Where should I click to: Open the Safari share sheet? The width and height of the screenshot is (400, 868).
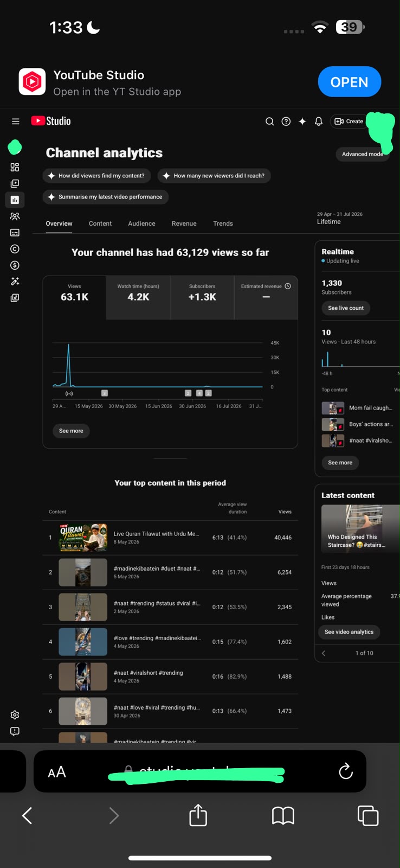click(198, 815)
